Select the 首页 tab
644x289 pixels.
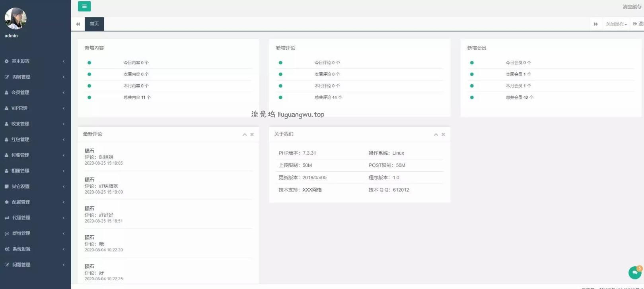(x=94, y=24)
